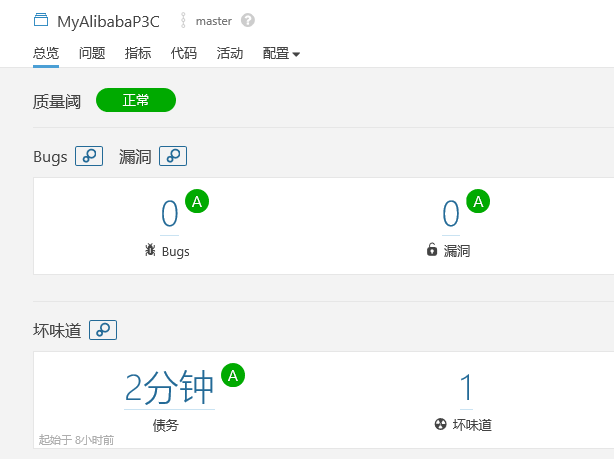Switch to the 问题 tab
This screenshot has width=614, height=459.
pos(92,53)
